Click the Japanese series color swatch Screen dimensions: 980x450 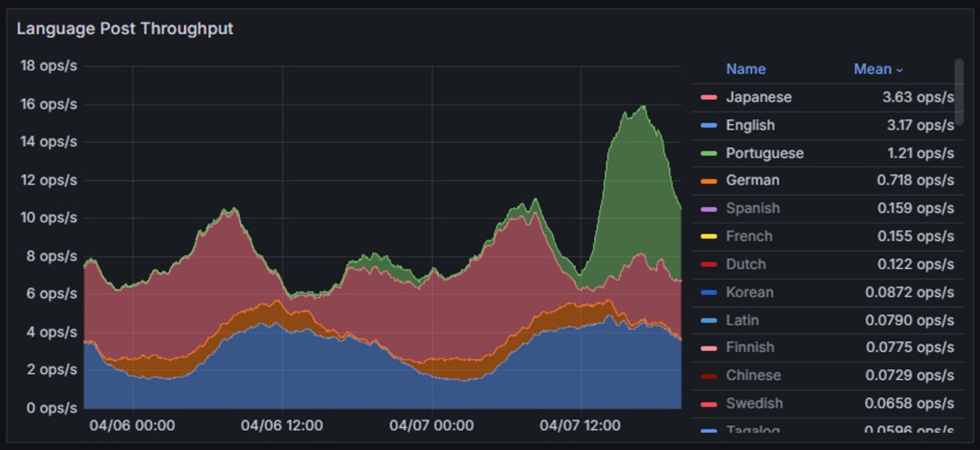(x=708, y=98)
